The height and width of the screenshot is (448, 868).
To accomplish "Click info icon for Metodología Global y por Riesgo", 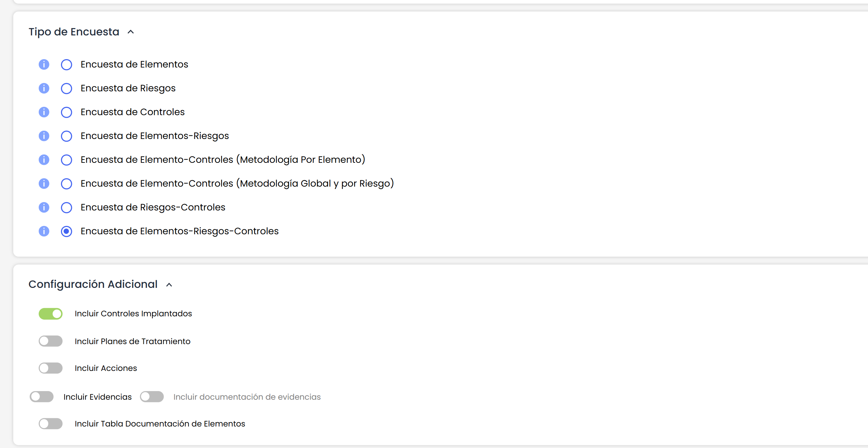I will click(44, 183).
